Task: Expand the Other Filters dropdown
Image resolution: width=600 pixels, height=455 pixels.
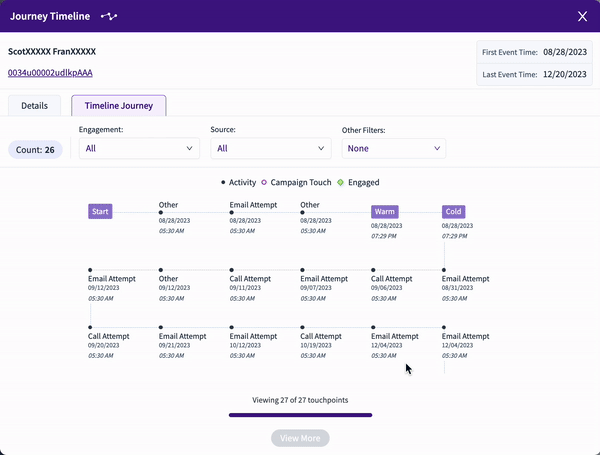Action: click(x=394, y=148)
